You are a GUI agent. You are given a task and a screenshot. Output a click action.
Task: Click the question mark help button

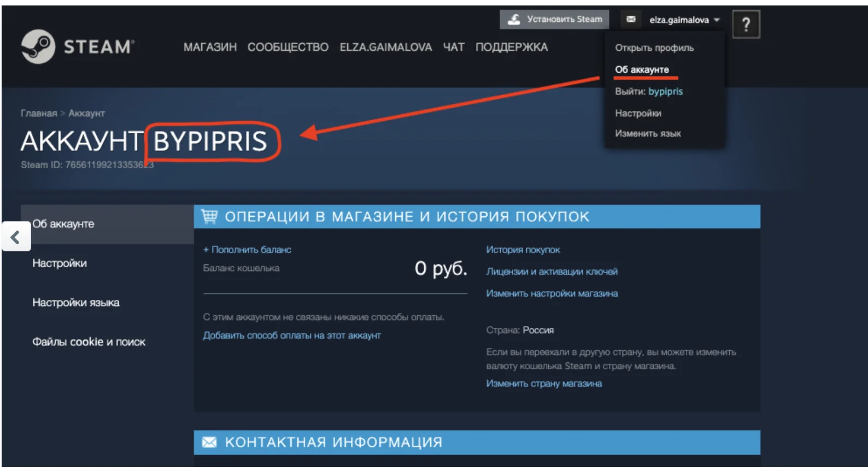746,24
